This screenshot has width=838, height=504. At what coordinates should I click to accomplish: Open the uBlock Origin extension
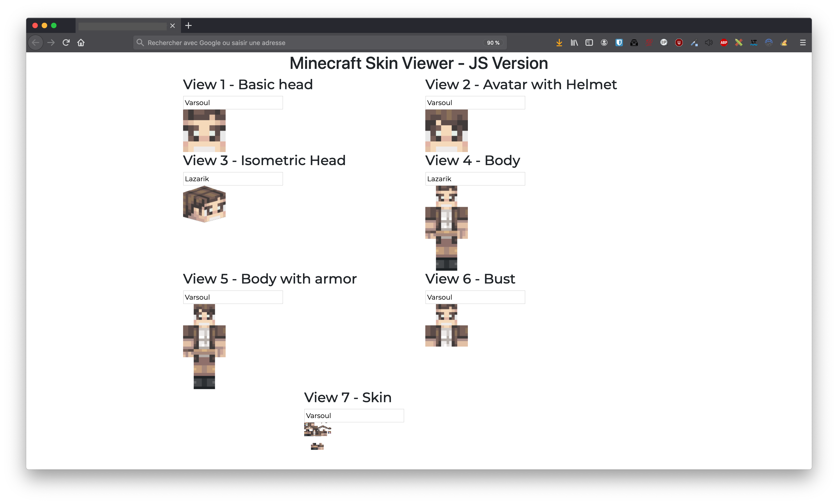tap(679, 43)
